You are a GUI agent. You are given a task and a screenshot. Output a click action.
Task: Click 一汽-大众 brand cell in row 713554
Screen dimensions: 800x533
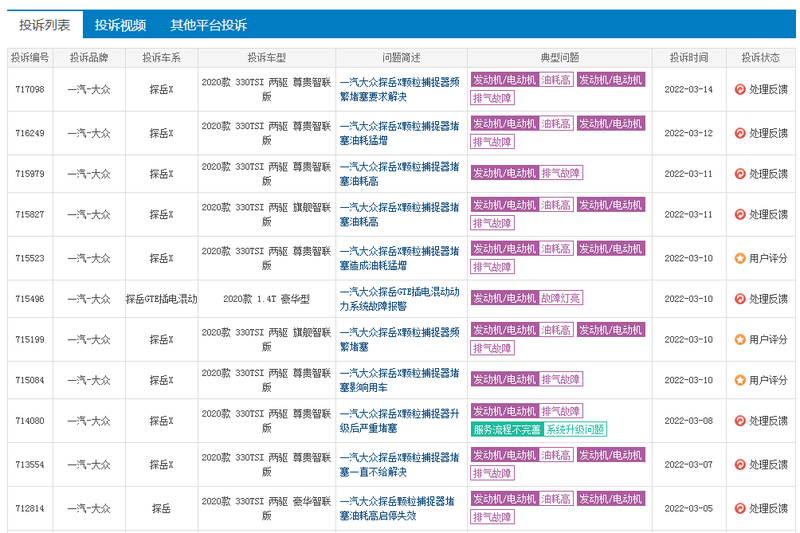[x=89, y=465]
